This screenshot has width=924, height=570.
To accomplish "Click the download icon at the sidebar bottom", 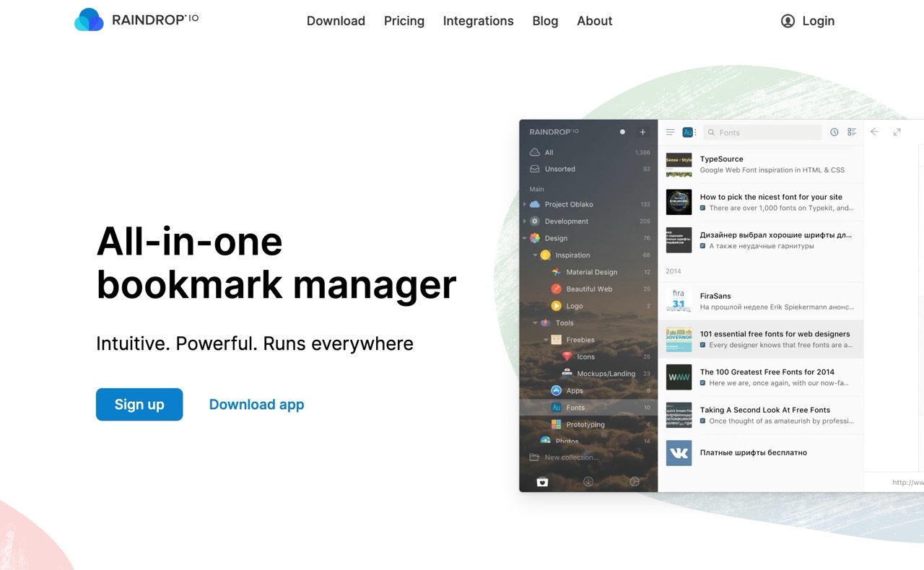I will click(x=588, y=482).
